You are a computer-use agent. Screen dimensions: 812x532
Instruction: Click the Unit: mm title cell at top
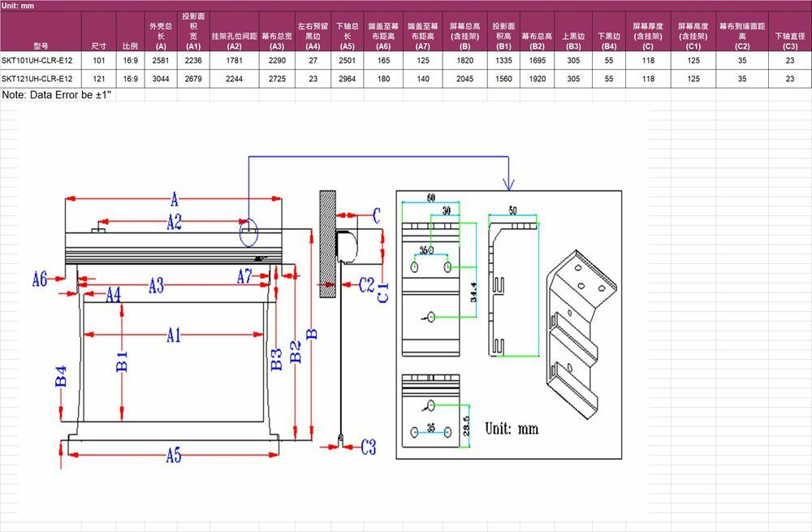[x=18, y=6]
